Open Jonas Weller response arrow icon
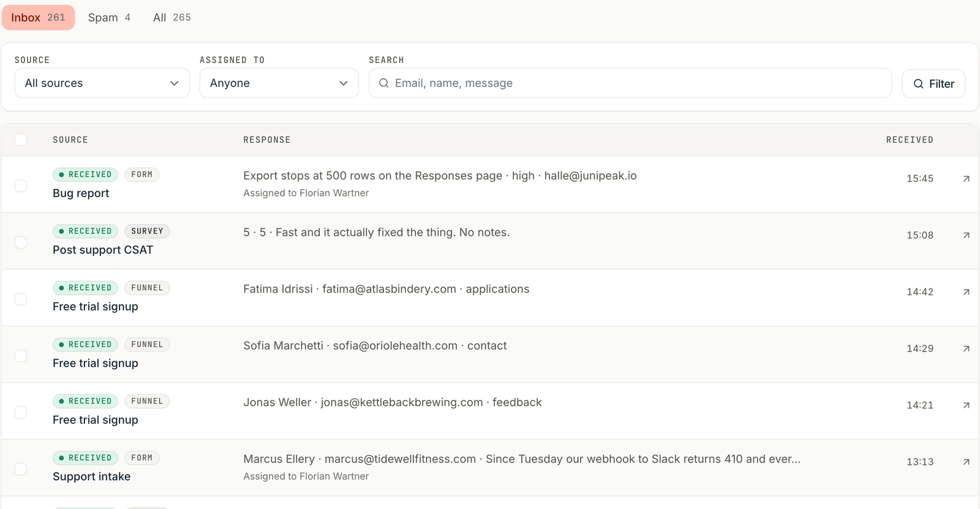Image resolution: width=980 pixels, height=509 pixels. [966, 405]
